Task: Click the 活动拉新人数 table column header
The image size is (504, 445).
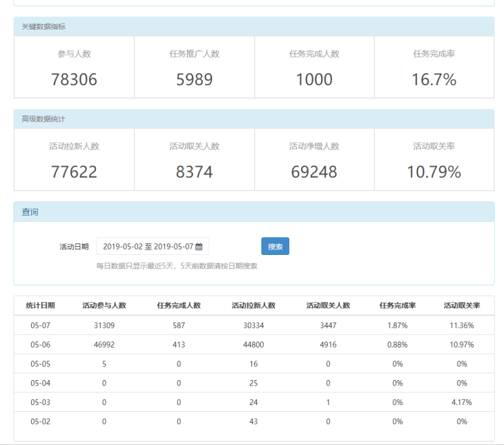Action: 253,306
